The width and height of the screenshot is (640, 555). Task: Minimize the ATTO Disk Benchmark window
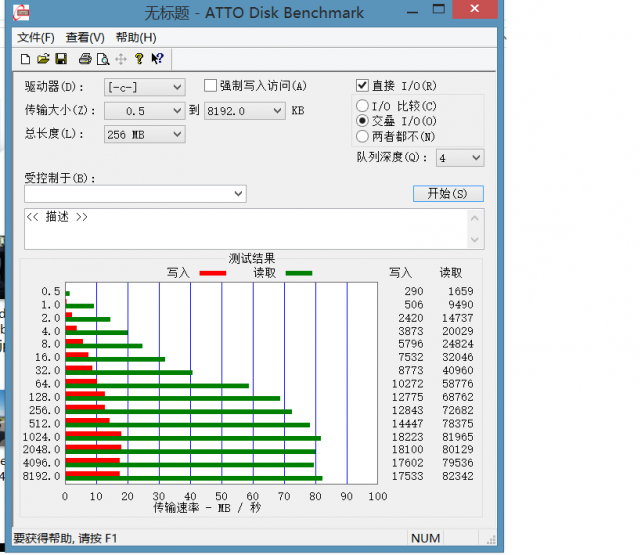(x=413, y=10)
